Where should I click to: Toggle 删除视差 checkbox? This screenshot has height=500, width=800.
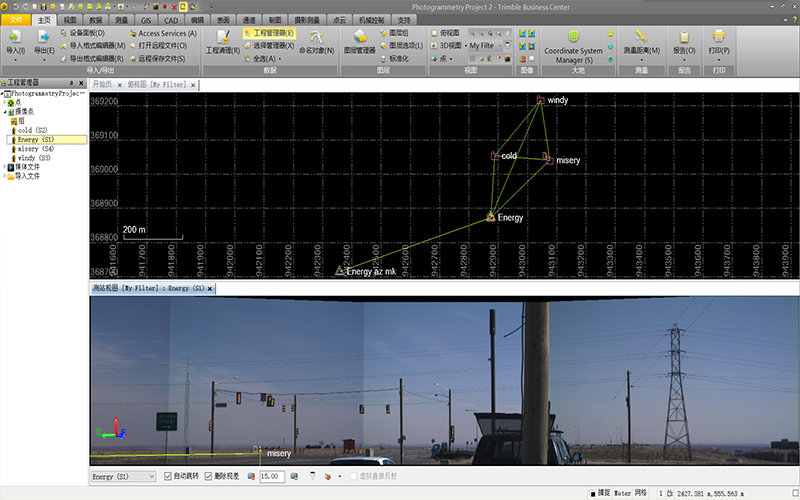(x=208, y=476)
